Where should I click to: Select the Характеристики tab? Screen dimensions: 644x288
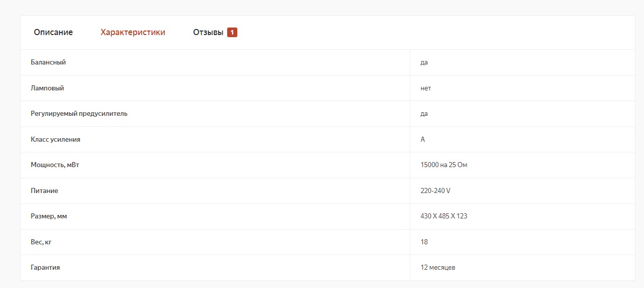tap(133, 33)
